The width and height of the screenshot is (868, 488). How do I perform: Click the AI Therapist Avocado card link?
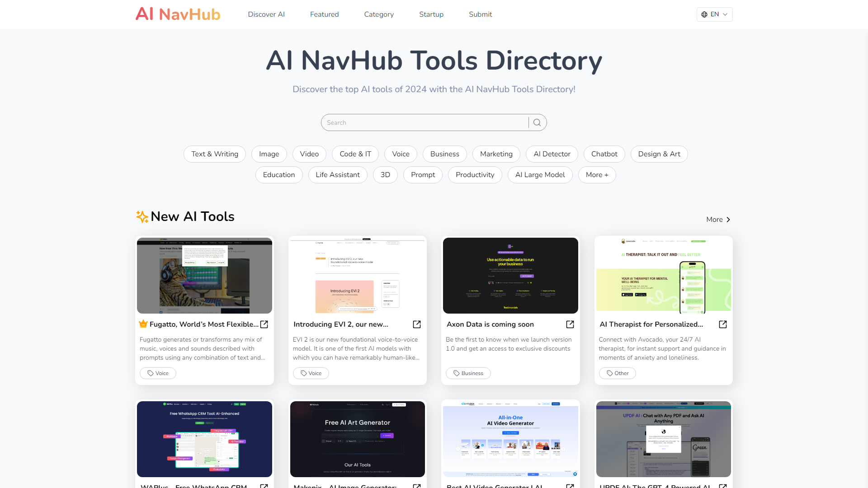point(722,324)
